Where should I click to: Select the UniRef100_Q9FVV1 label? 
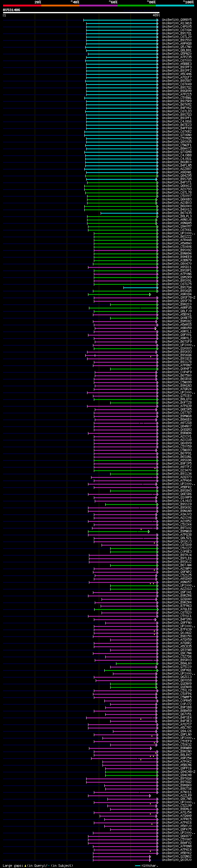pos(176,335)
